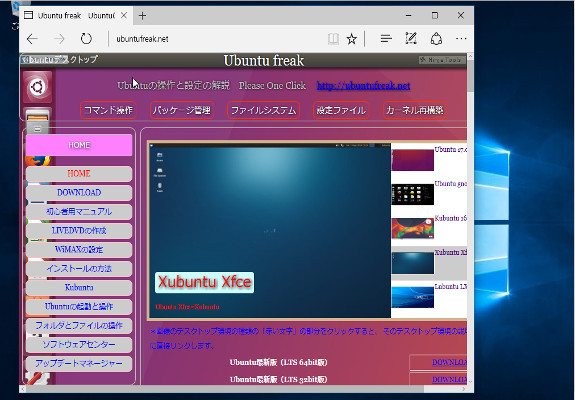This screenshot has height=400, width=575.
Task: Select the Ubuntu gnome dark thumbnail
Action: [413, 194]
